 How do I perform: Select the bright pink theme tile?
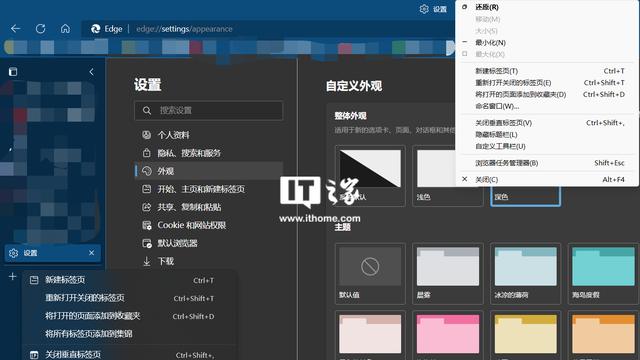click(448, 335)
